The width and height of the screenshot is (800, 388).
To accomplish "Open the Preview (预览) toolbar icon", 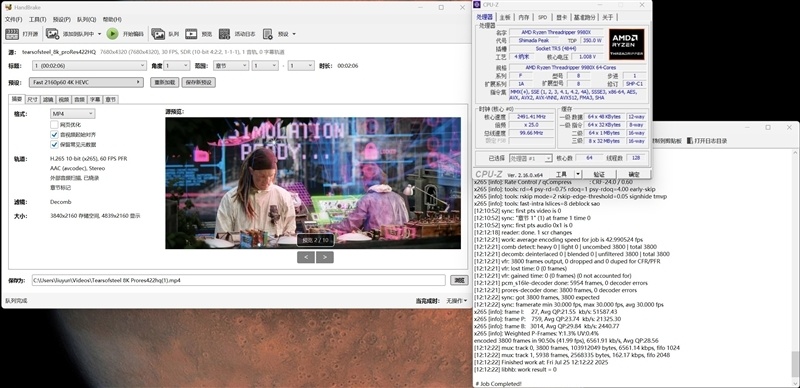I will point(191,34).
